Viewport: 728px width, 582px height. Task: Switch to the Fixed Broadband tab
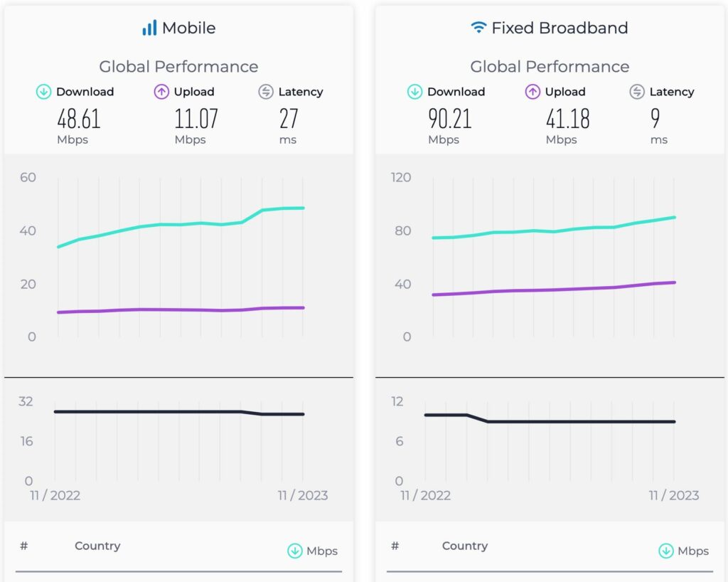point(550,28)
